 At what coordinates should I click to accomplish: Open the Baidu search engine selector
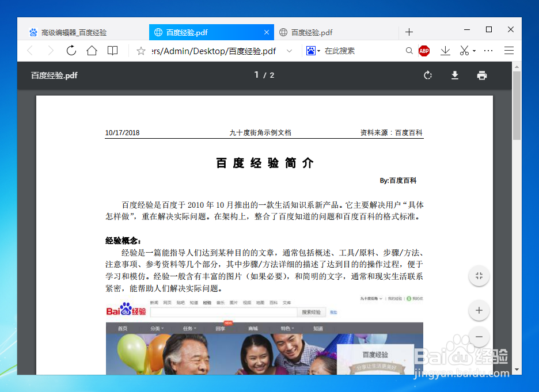coord(313,51)
